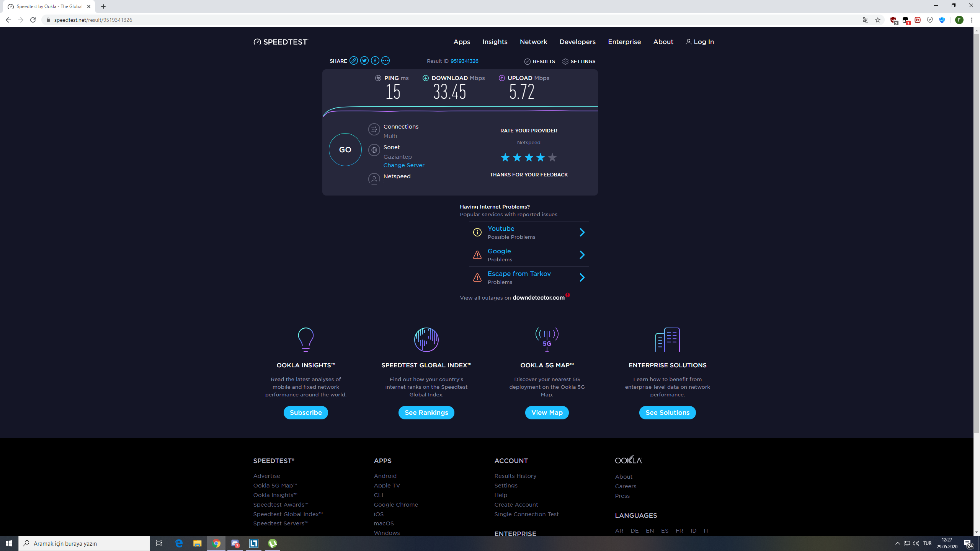Expand Escape from Tarkov problems arrow
The image size is (980, 551).
tap(582, 277)
